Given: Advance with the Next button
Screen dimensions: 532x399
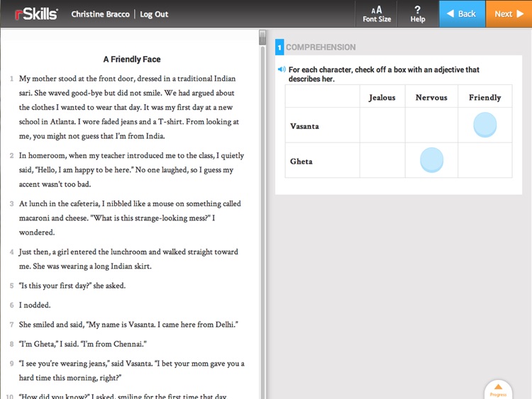Looking at the screenshot, I should (509, 14).
